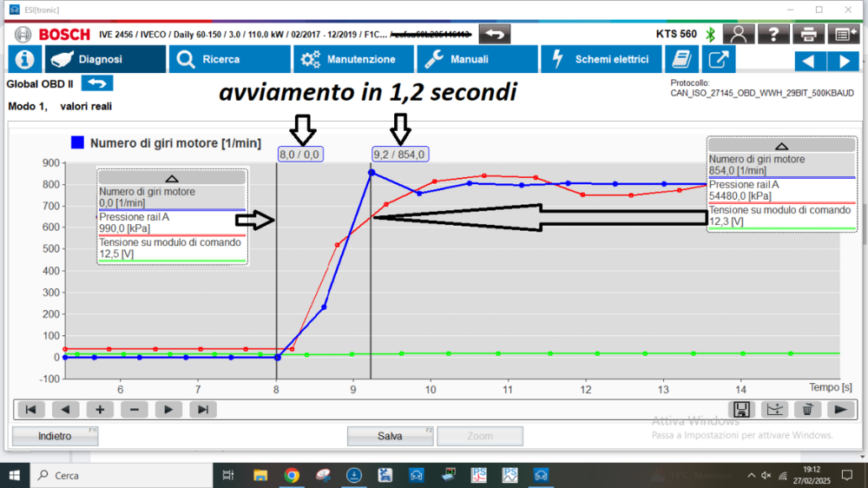Click the floppy disk save icon in graph toolbar
The height and width of the screenshot is (488, 868).
coord(741,409)
